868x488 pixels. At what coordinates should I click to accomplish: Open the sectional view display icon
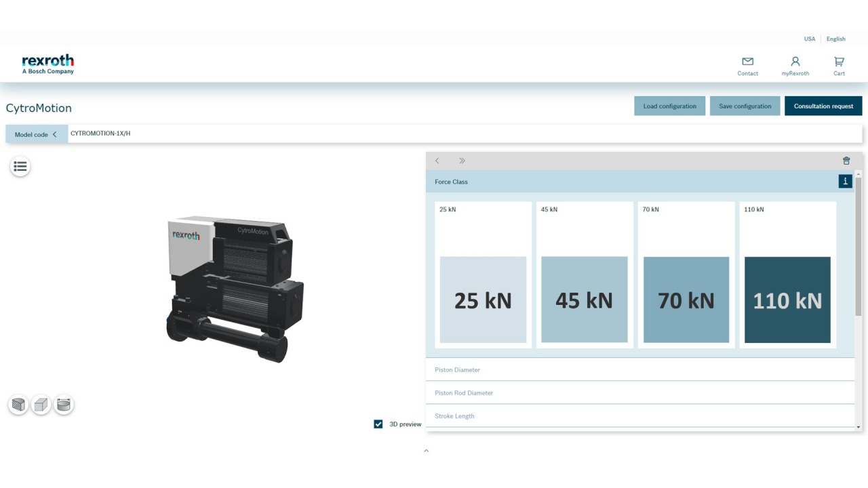click(18, 405)
